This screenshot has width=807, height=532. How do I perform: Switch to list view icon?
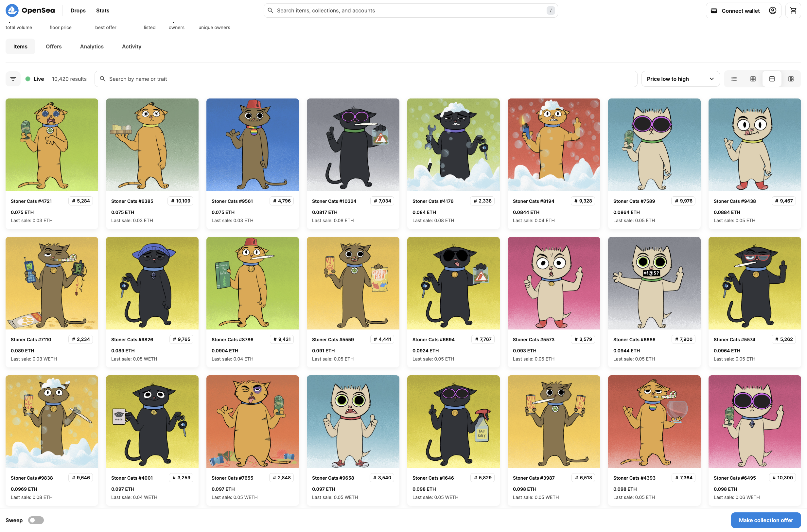coord(734,79)
